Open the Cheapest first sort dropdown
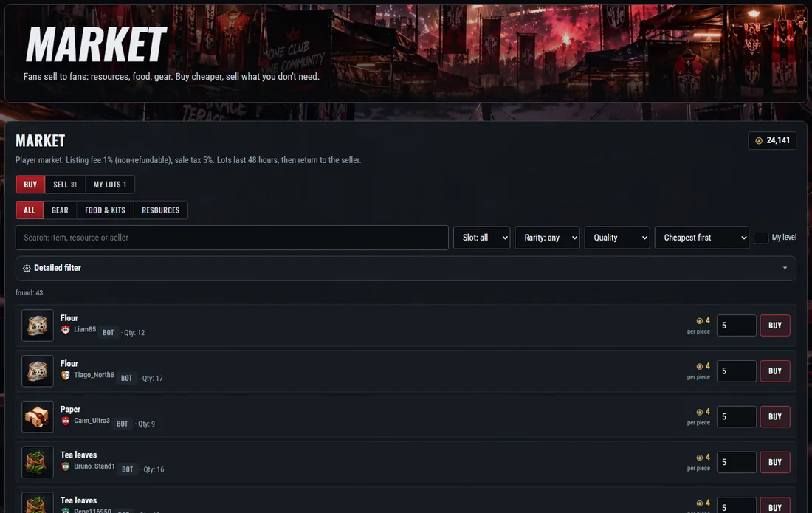The width and height of the screenshot is (812, 513). 702,238
